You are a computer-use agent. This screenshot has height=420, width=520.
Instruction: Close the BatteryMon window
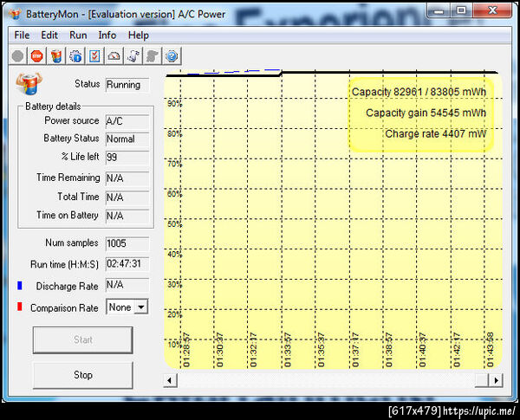pos(492,11)
